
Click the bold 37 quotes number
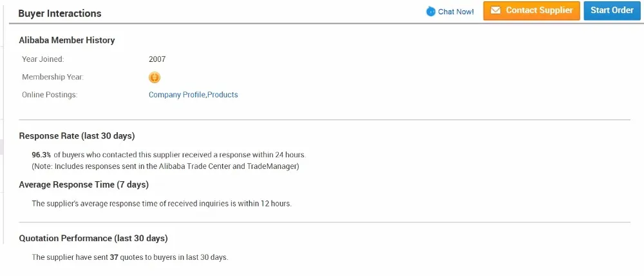tap(114, 257)
